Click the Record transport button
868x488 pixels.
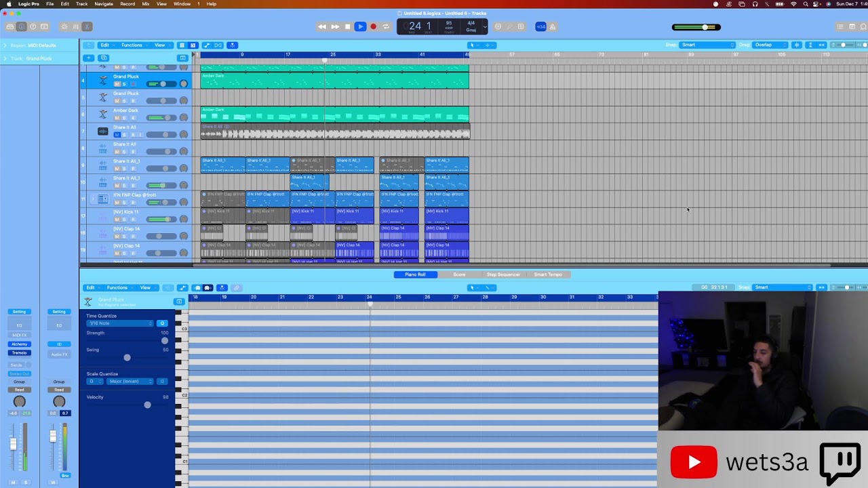[x=373, y=27]
